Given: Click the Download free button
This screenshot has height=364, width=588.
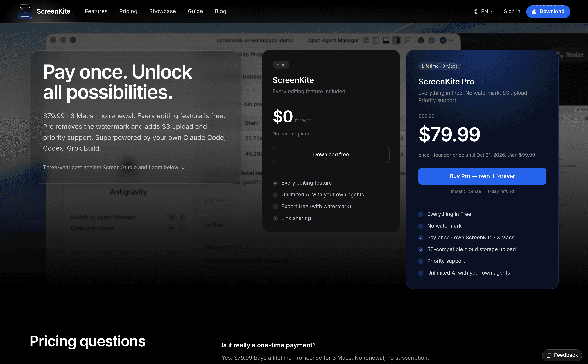Looking at the screenshot, I should [331, 155].
